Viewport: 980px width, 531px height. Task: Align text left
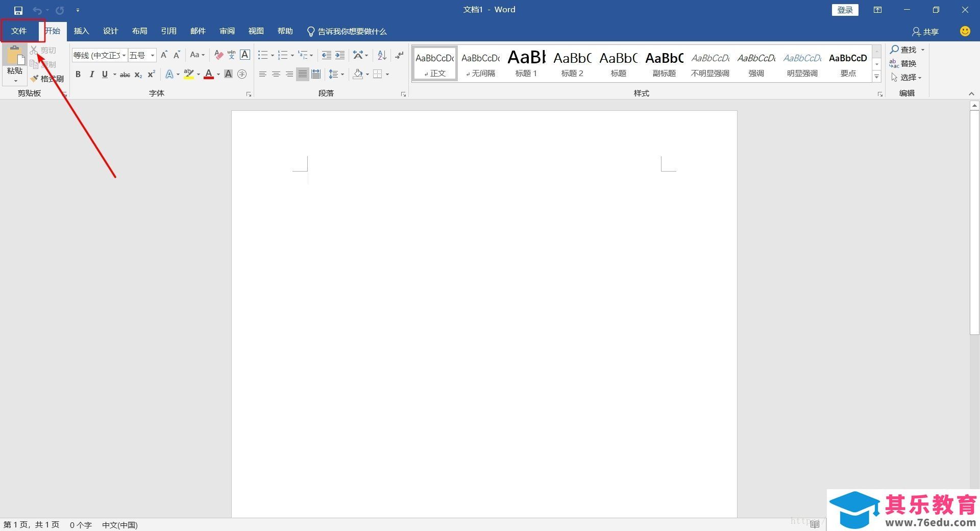tap(263, 75)
